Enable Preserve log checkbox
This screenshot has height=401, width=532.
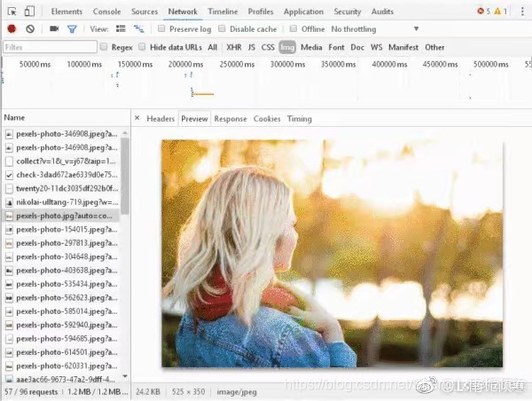(161, 28)
